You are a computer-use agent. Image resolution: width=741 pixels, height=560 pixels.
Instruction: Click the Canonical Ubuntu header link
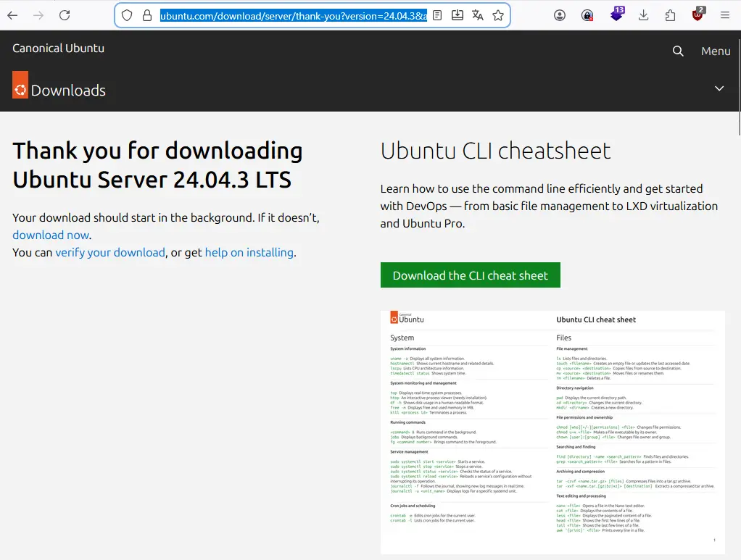point(59,49)
